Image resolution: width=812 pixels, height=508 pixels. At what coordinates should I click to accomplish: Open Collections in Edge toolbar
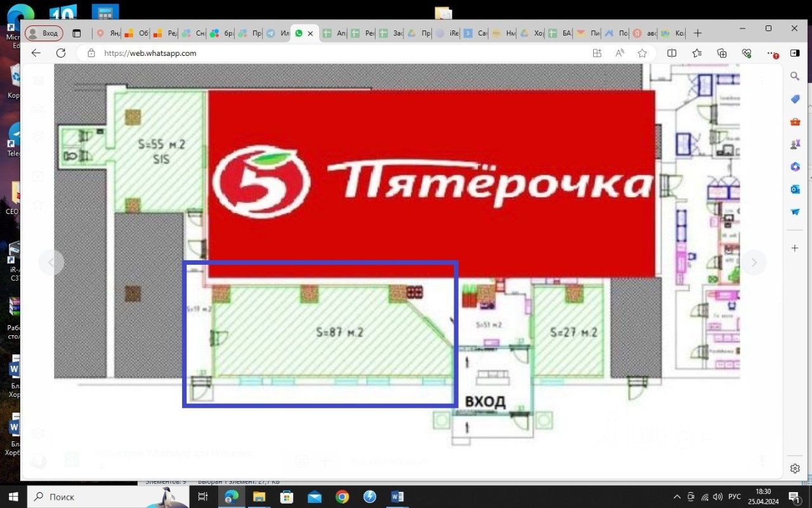(722, 53)
